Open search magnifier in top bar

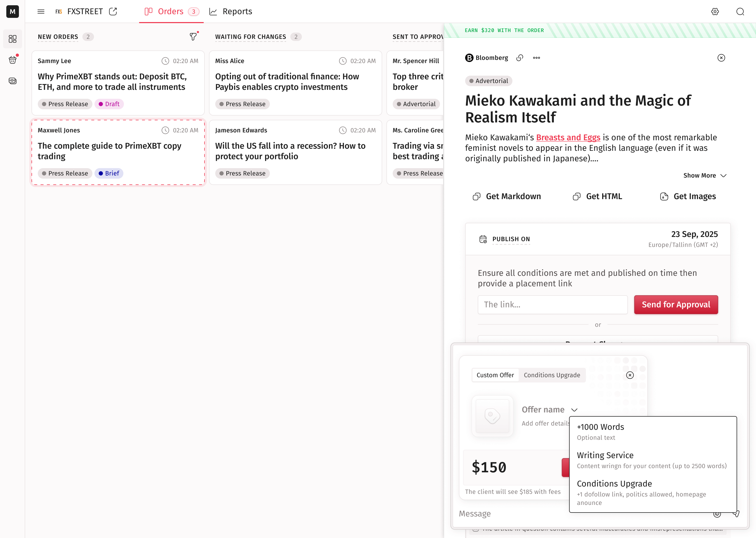click(x=741, y=12)
